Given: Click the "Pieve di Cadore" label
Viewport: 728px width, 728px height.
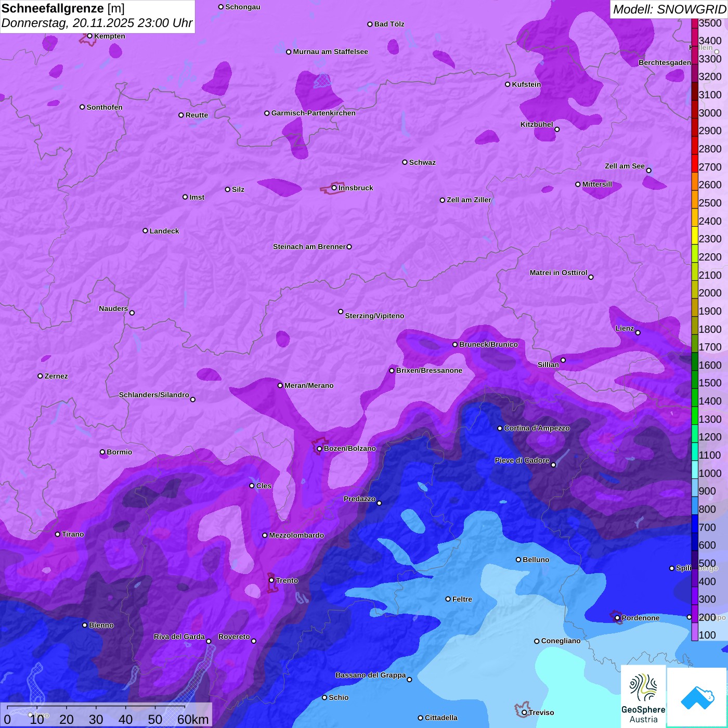Looking at the screenshot, I should [522, 460].
